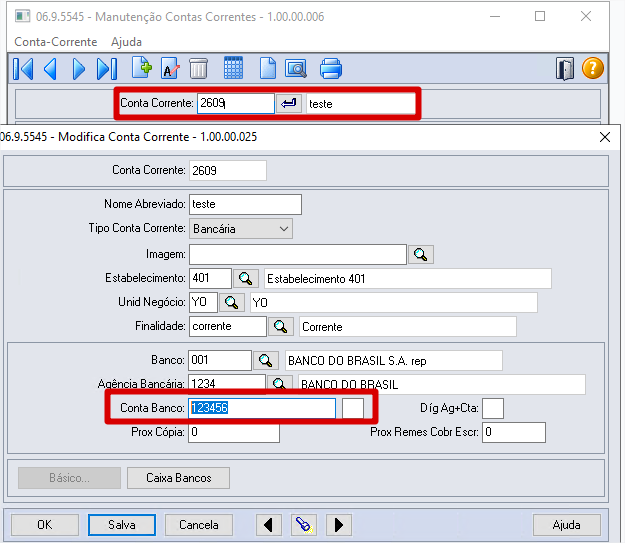Screen dimensions: 625x543
Task: Open the Ajuda menu
Action: click(x=126, y=42)
